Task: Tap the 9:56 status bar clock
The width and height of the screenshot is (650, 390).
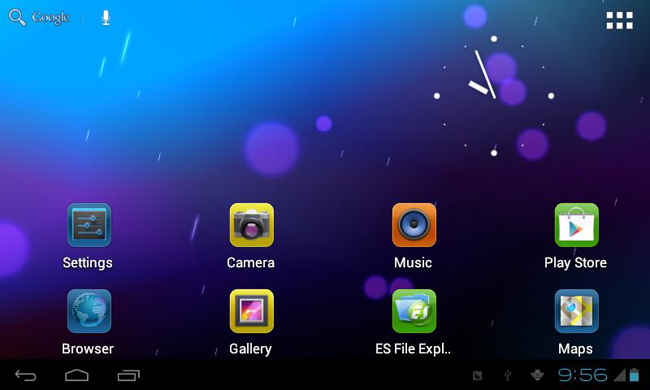Action: pyautogui.click(x=582, y=375)
